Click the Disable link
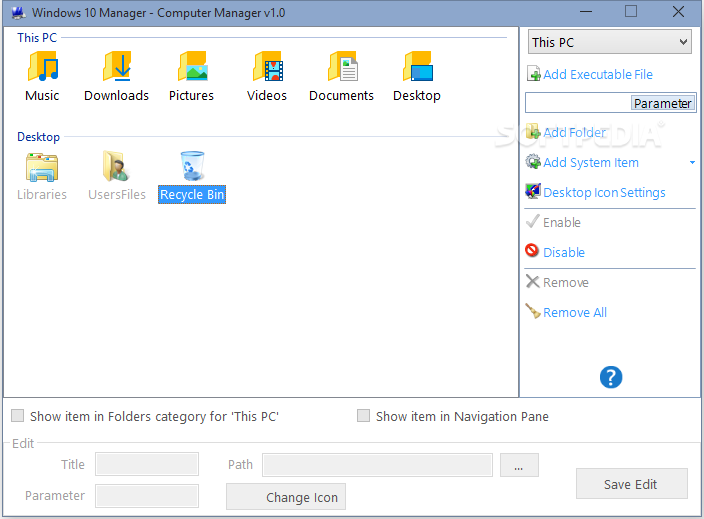The image size is (704, 519). click(564, 252)
